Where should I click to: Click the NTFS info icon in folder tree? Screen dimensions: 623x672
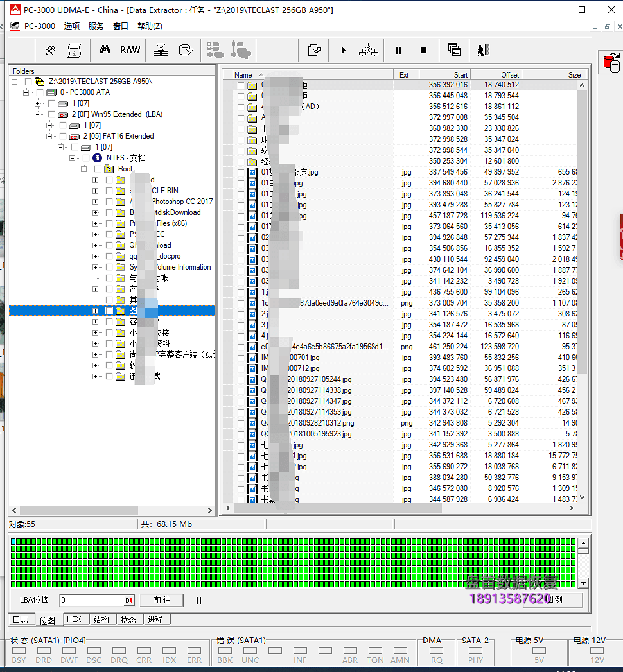[98, 158]
